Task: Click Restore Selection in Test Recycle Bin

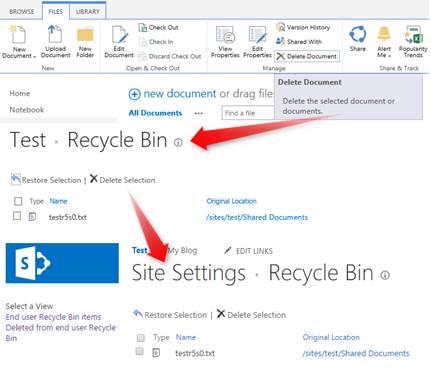Action: (46, 180)
